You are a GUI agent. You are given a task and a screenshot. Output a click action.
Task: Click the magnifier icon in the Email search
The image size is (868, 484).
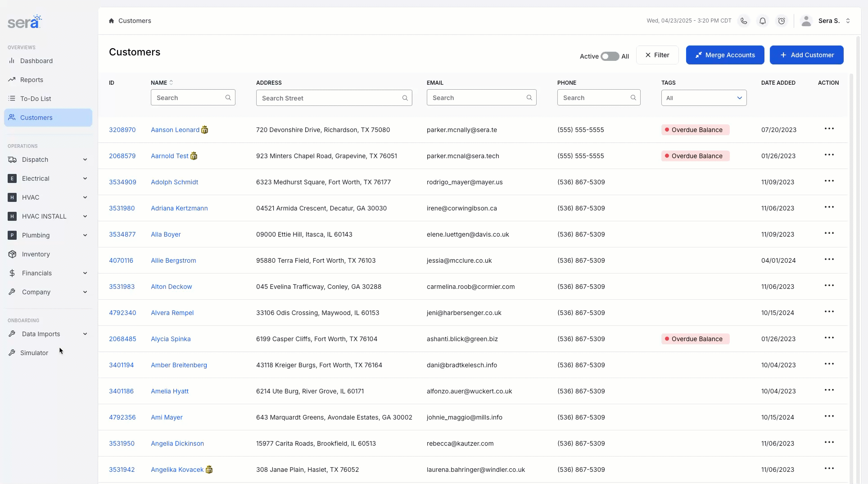(x=529, y=97)
